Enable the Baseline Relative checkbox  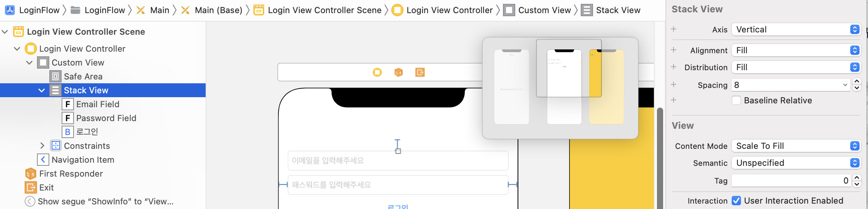pyautogui.click(x=736, y=100)
